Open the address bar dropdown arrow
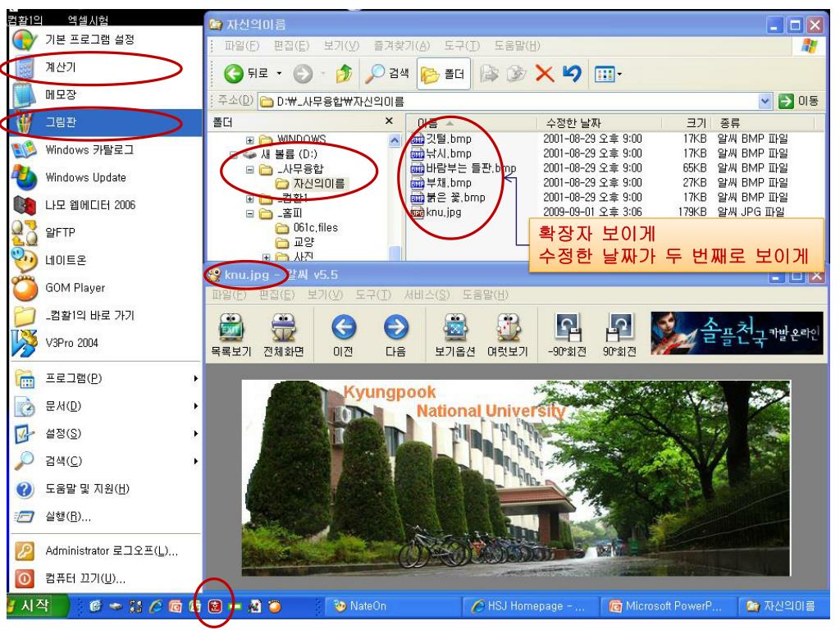This screenshot has width=840, height=630. 765,101
